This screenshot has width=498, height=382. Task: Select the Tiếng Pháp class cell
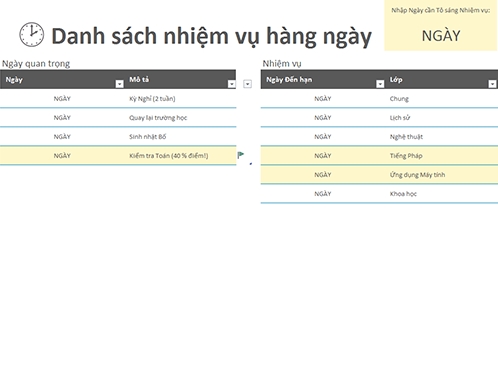441,156
